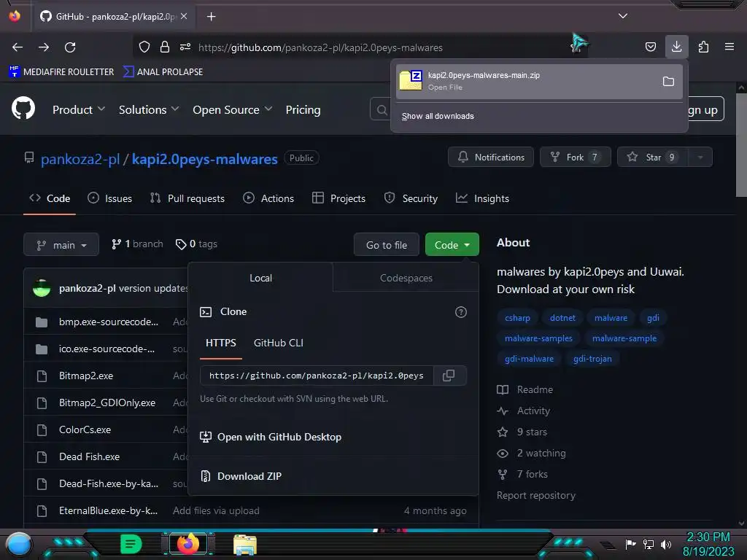Go to GitHub home via Octocat logo
The image size is (747, 560).
pyautogui.click(x=23, y=109)
